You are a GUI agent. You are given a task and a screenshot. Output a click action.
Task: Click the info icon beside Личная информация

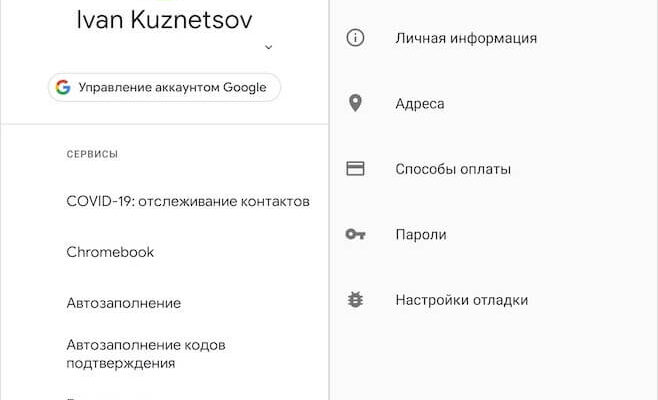click(355, 38)
